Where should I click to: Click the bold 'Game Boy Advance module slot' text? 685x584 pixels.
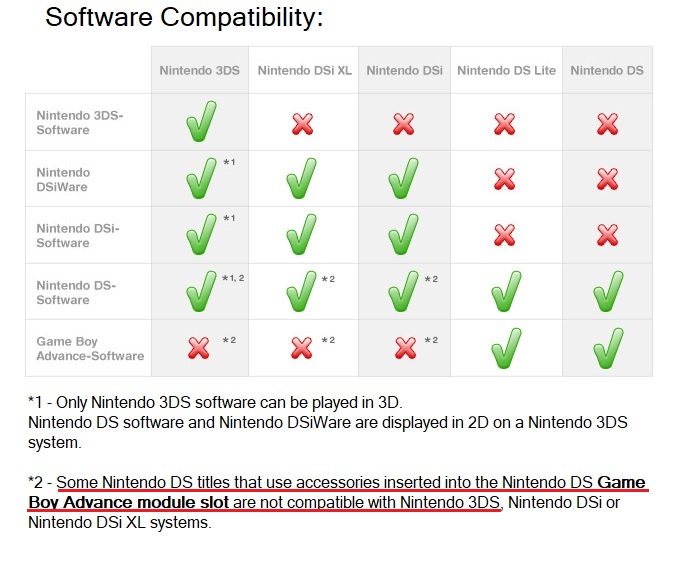336,492
